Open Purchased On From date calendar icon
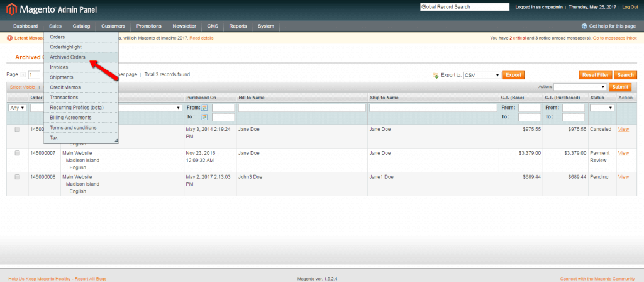 coord(204,108)
